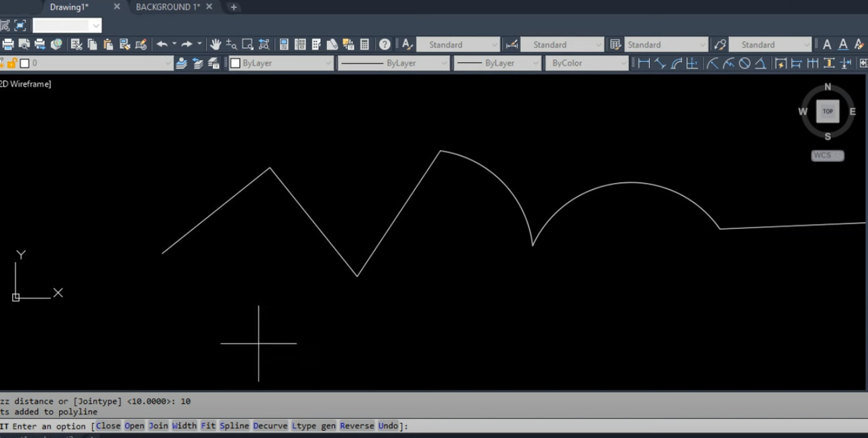Image resolution: width=868 pixels, height=438 pixels.
Task: Click the Undo arrow icon
Action: point(162,45)
